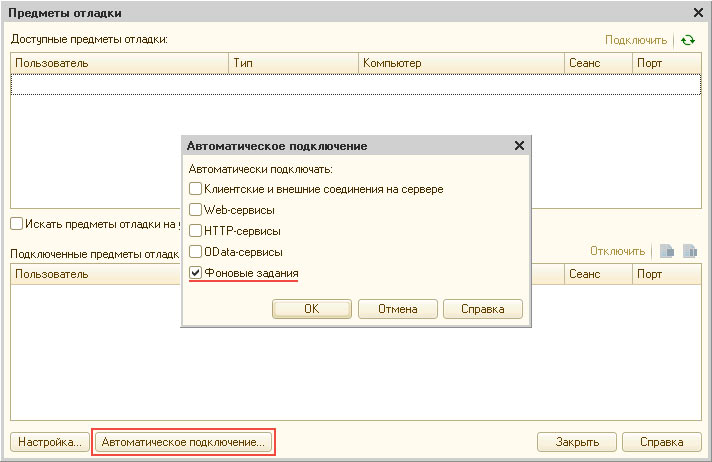The height and width of the screenshot is (462, 712).
Task: Click the Компьютер column header
Action: 461,63
